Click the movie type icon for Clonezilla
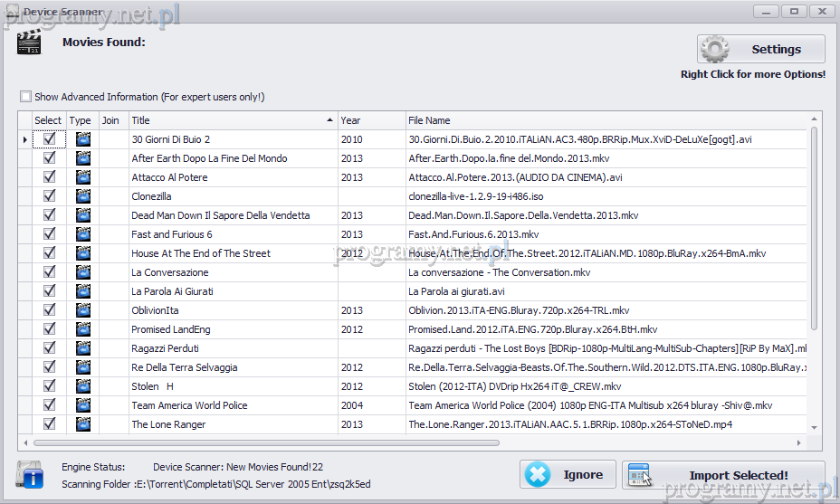Screen dimensions: 840x504 point(83,196)
